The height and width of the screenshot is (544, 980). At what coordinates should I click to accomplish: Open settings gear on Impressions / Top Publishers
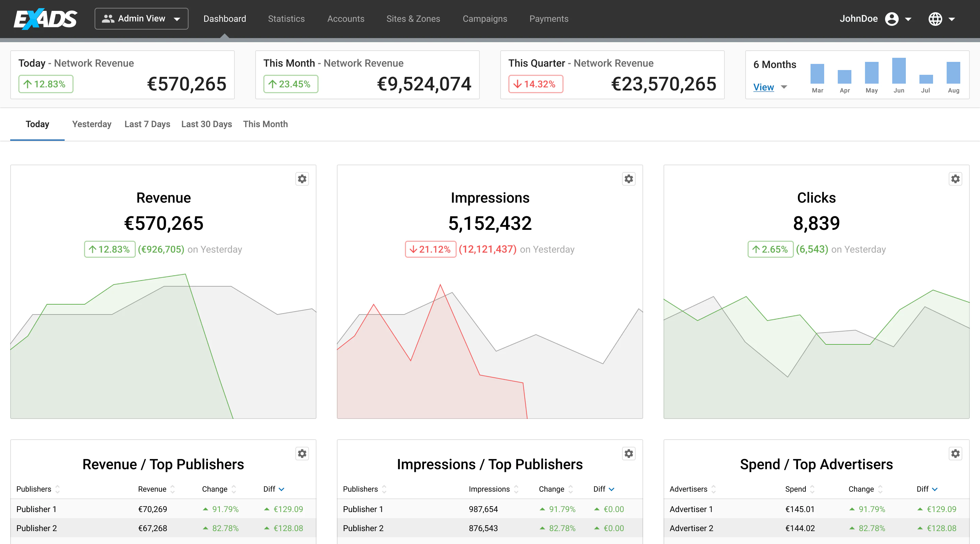[x=628, y=454]
